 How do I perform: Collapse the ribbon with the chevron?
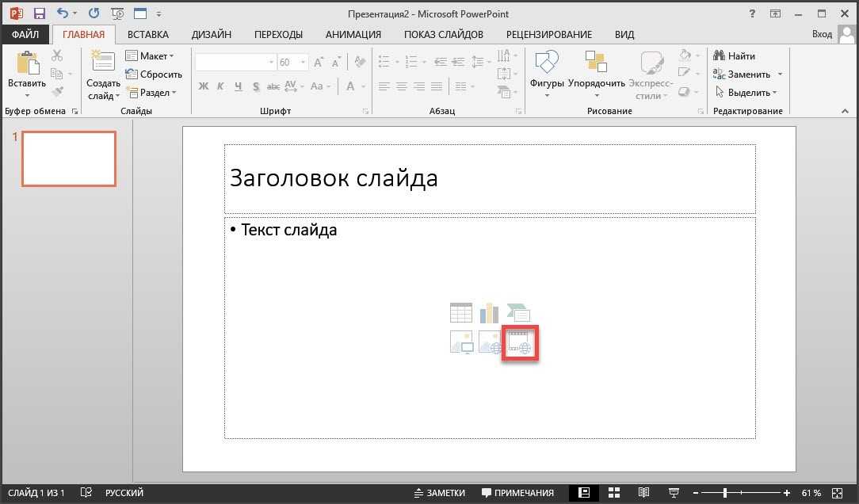(x=845, y=111)
